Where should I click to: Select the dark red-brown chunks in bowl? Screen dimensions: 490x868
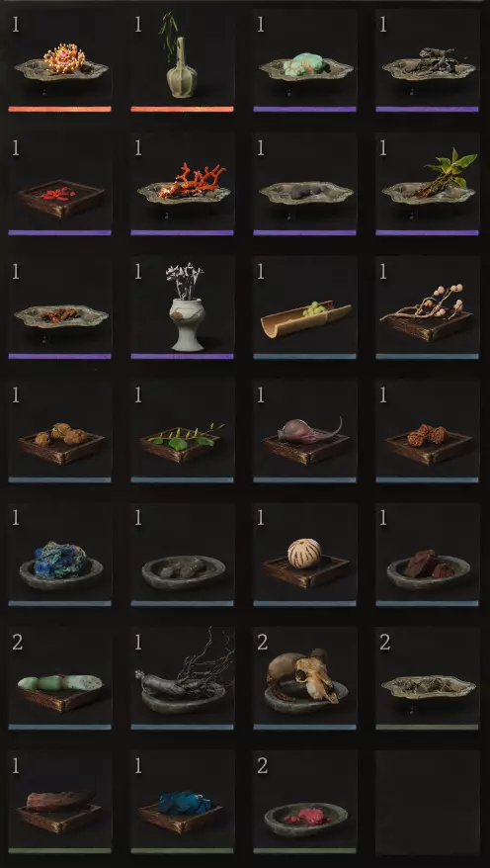(x=427, y=556)
